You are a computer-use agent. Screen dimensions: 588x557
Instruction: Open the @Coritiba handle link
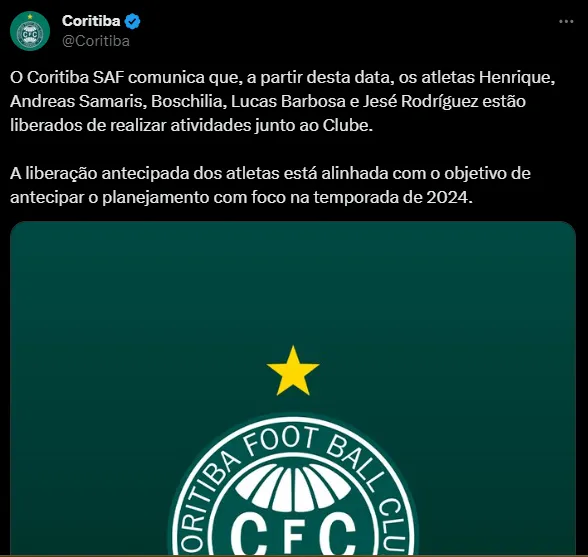pos(96,41)
